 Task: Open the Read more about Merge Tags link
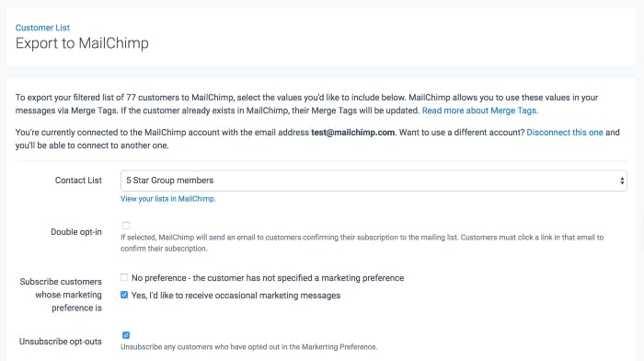tap(479, 111)
